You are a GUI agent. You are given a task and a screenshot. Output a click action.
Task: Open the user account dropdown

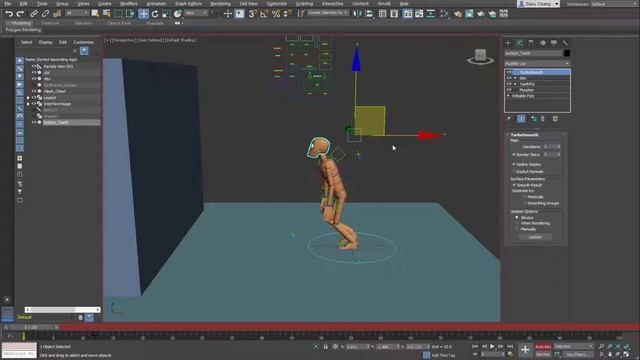[538, 4]
